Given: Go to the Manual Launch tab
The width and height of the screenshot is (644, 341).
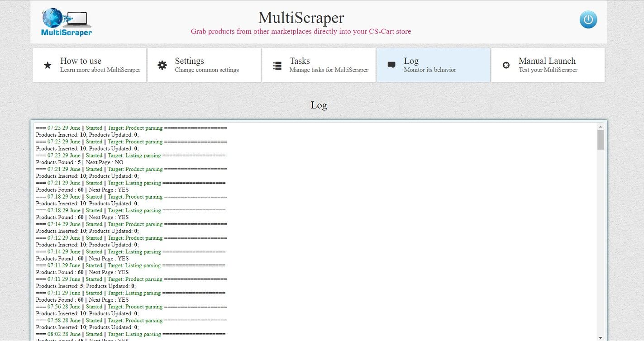Looking at the screenshot, I should 548,65.
